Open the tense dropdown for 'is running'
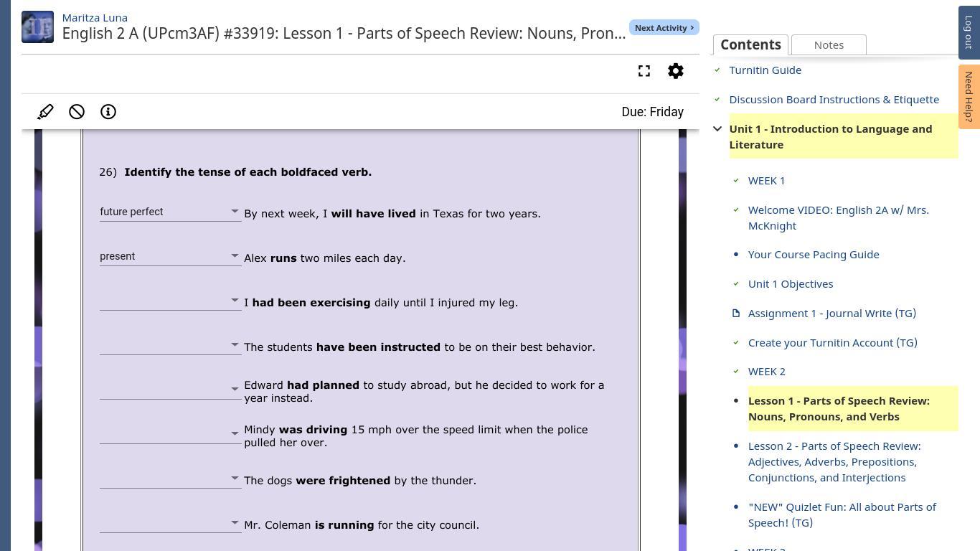The image size is (980, 551). click(x=170, y=524)
